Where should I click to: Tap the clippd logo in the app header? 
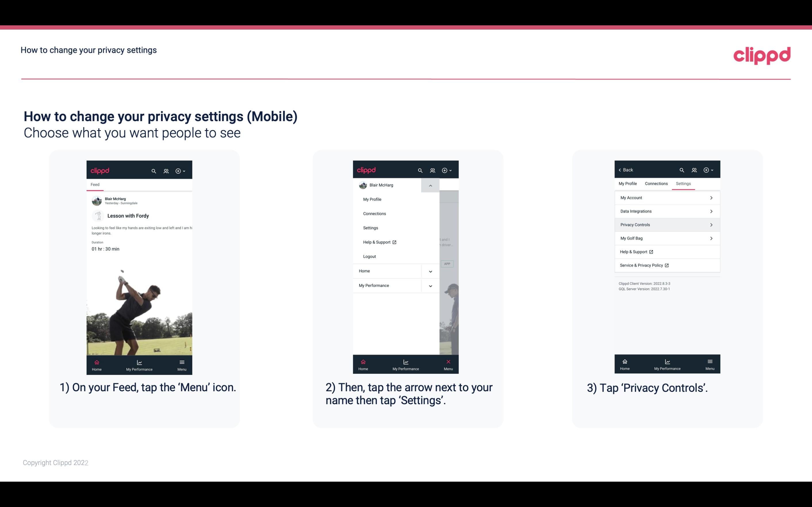(100, 170)
